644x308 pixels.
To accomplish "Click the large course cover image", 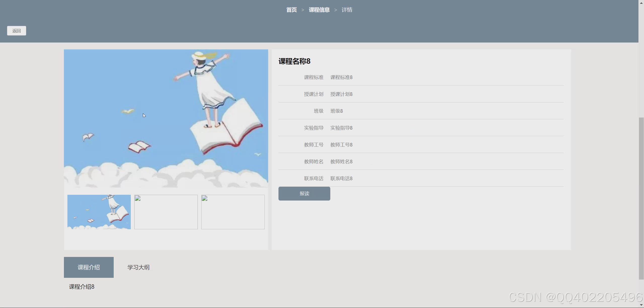I will point(166,118).
